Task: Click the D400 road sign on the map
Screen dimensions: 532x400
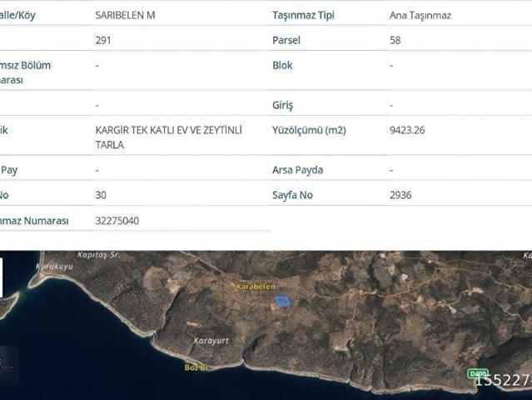Action: [x=478, y=373]
